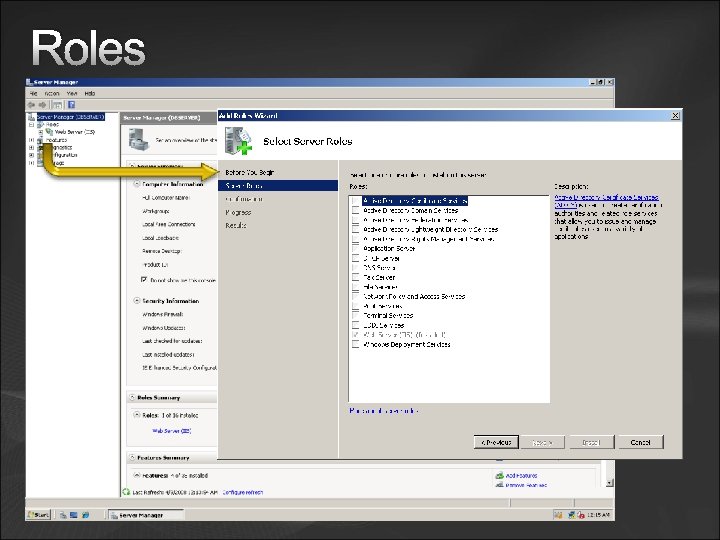The height and width of the screenshot is (540, 720).
Task: Open the View menu
Action: [72, 93]
